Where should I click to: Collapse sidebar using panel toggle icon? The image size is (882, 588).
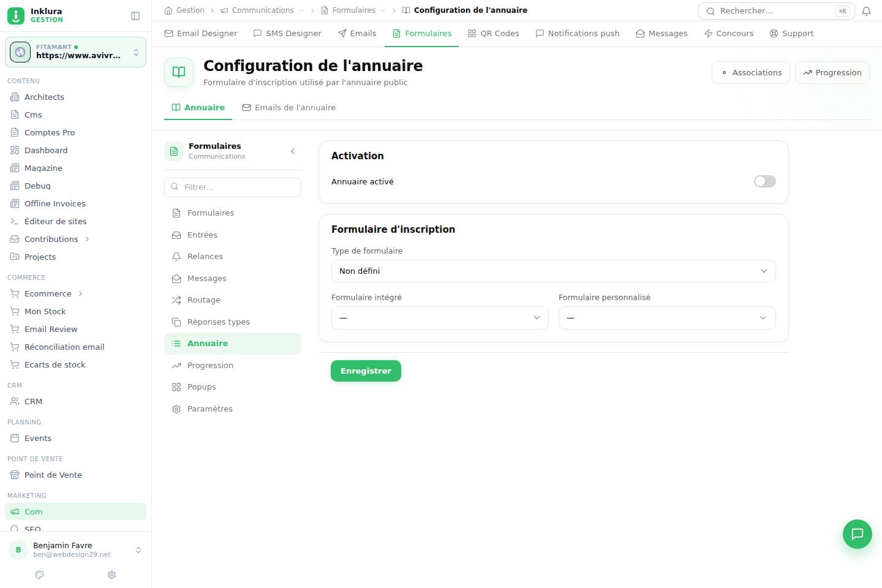[135, 16]
